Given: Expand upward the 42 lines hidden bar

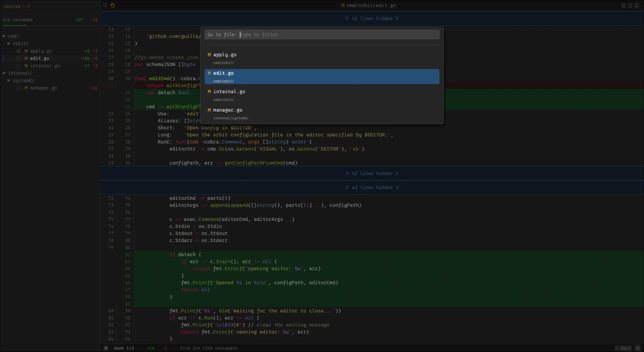Looking at the screenshot, I should pos(372,173).
